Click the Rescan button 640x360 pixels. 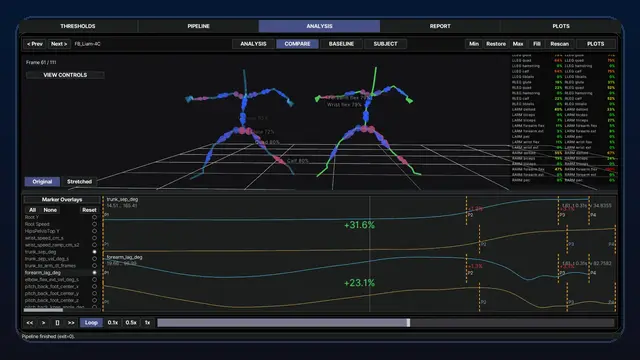click(x=560, y=44)
